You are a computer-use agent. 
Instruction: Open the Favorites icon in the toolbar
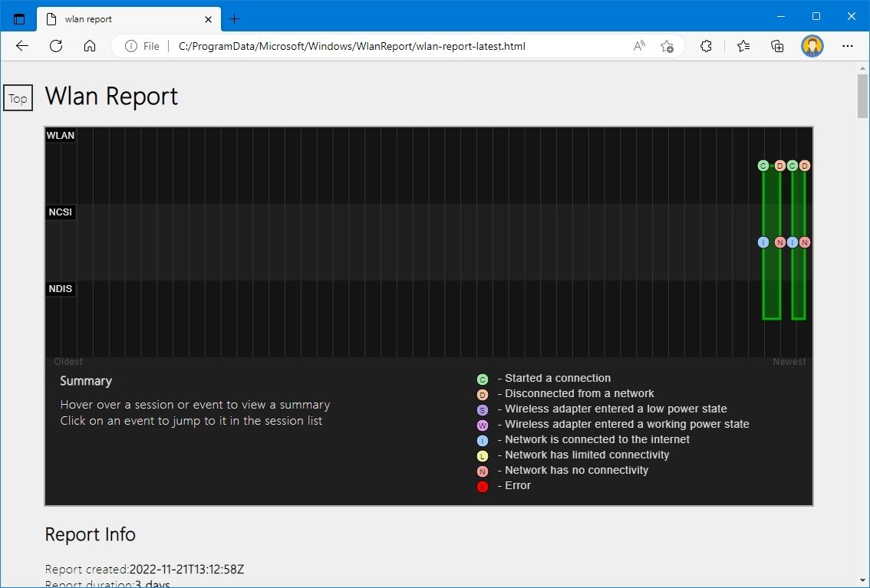pyautogui.click(x=743, y=46)
